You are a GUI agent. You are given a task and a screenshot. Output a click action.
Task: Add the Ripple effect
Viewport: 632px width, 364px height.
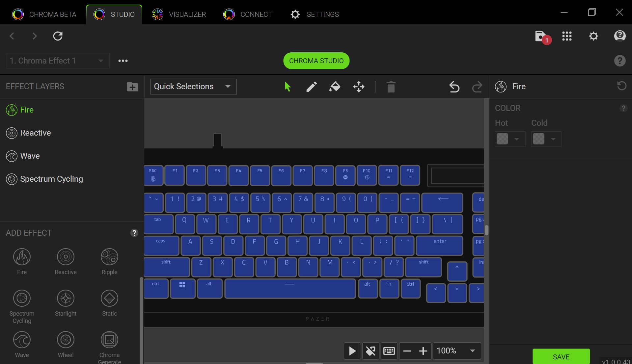click(109, 261)
